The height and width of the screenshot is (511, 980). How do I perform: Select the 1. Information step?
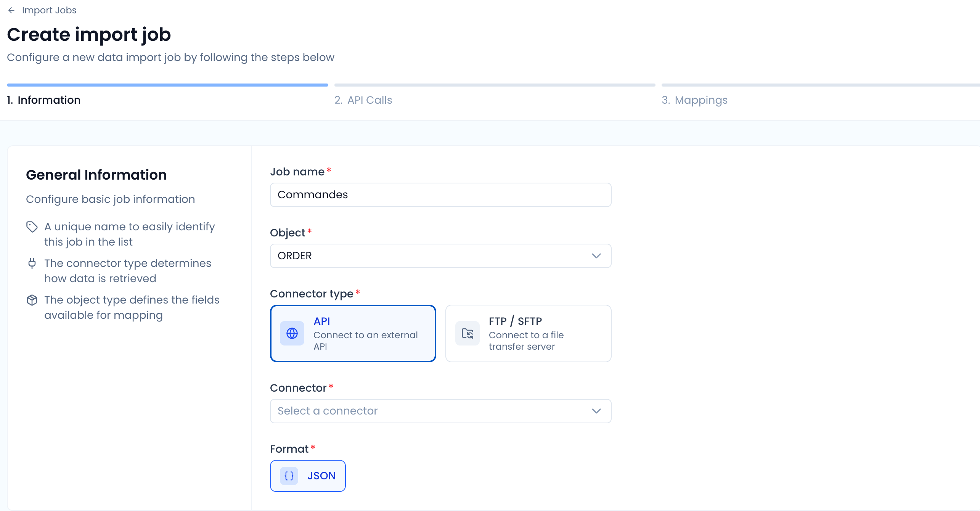click(44, 100)
